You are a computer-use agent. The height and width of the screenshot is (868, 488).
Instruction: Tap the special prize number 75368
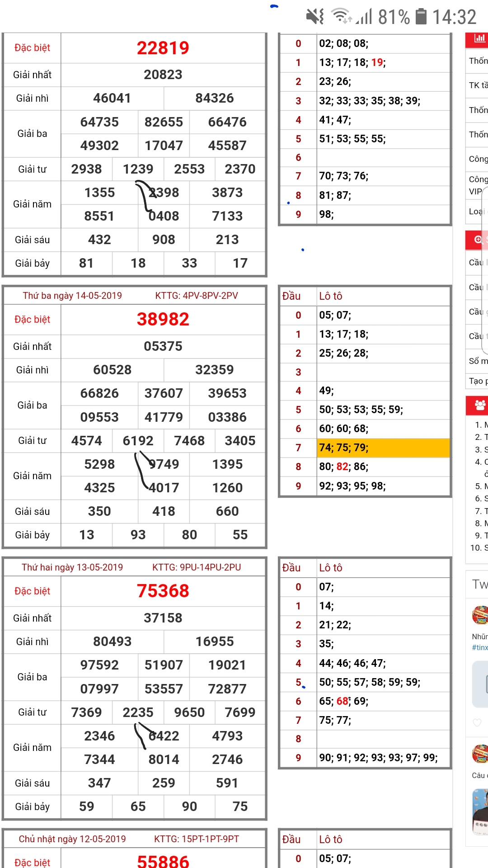click(x=163, y=591)
